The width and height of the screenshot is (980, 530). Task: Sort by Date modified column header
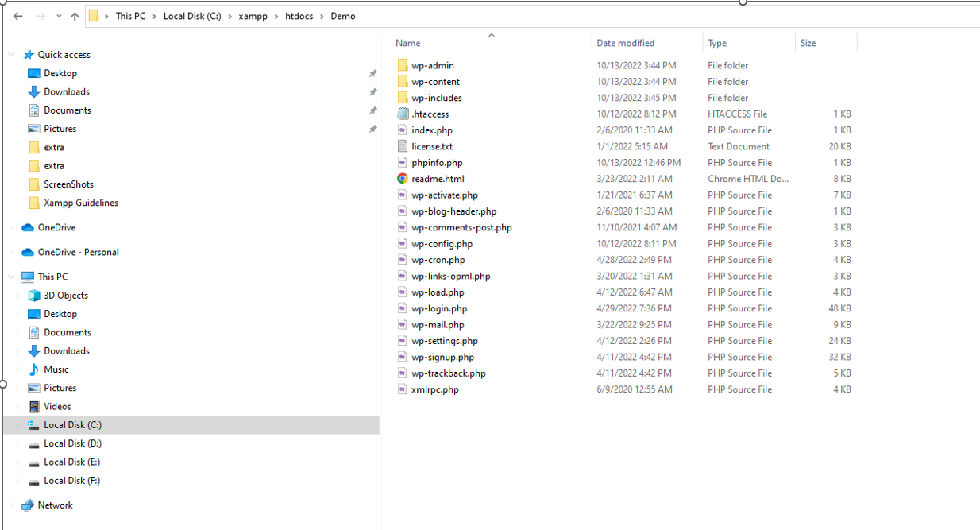click(626, 43)
